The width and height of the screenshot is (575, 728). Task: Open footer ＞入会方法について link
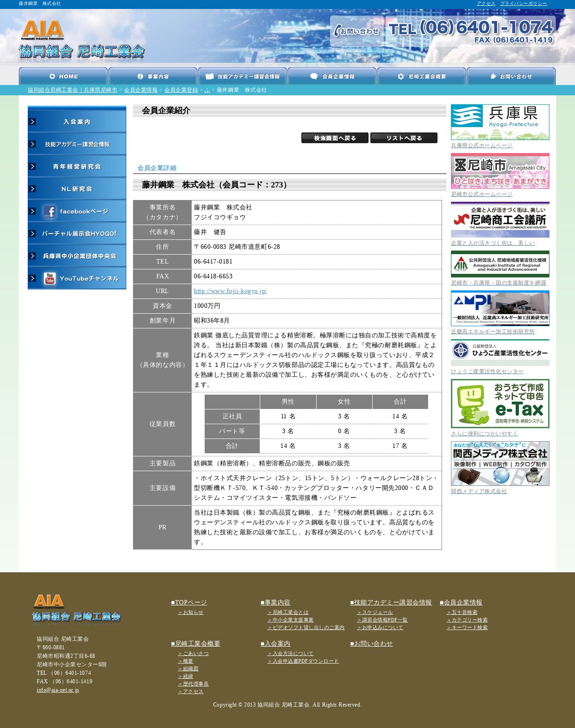pos(291,654)
